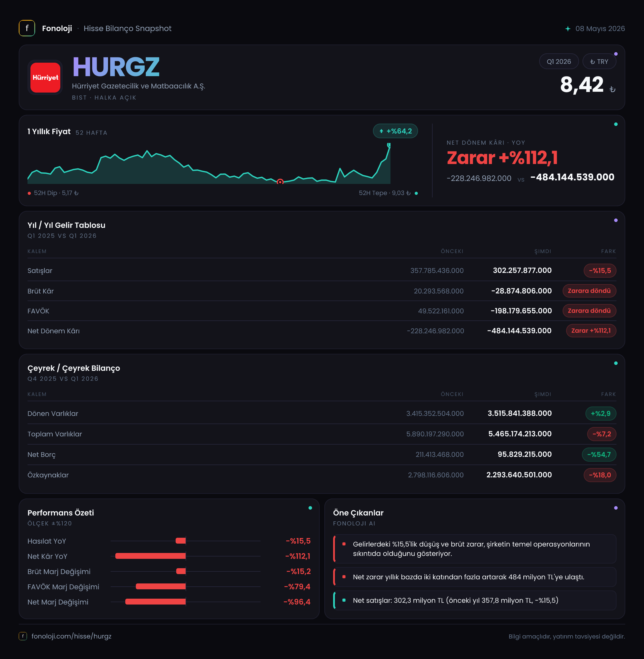
Task: Click the -%7,2 badge for Toplam Varlıklar
Action: point(601,434)
